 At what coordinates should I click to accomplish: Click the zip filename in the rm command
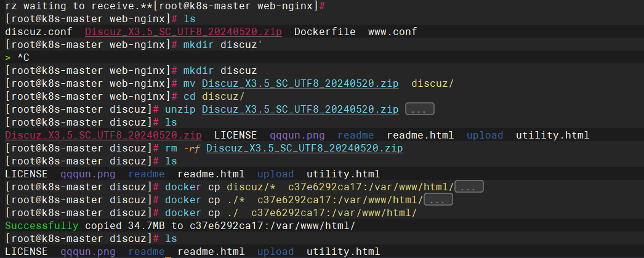(x=304, y=148)
